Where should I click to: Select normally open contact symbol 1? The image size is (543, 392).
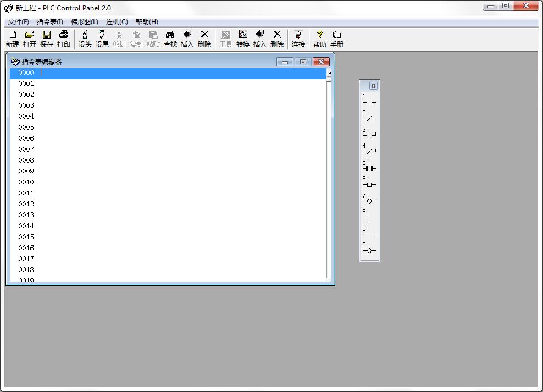coord(369,100)
